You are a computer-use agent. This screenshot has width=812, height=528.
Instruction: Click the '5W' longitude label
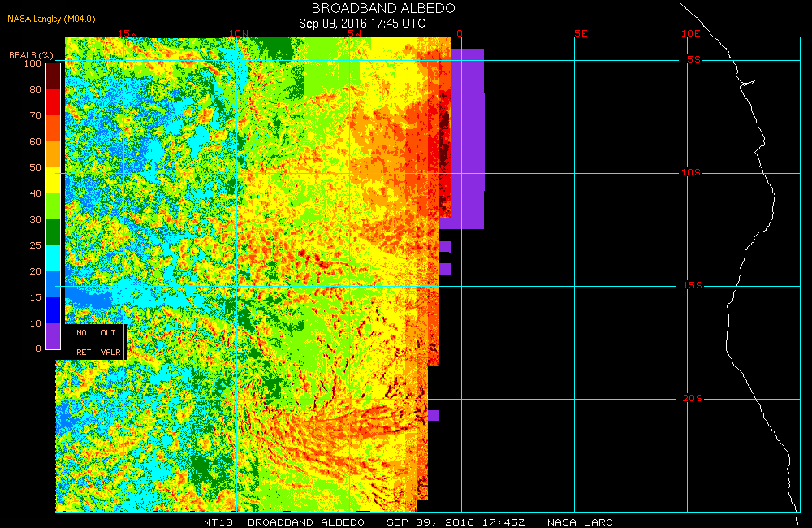click(354, 33)
